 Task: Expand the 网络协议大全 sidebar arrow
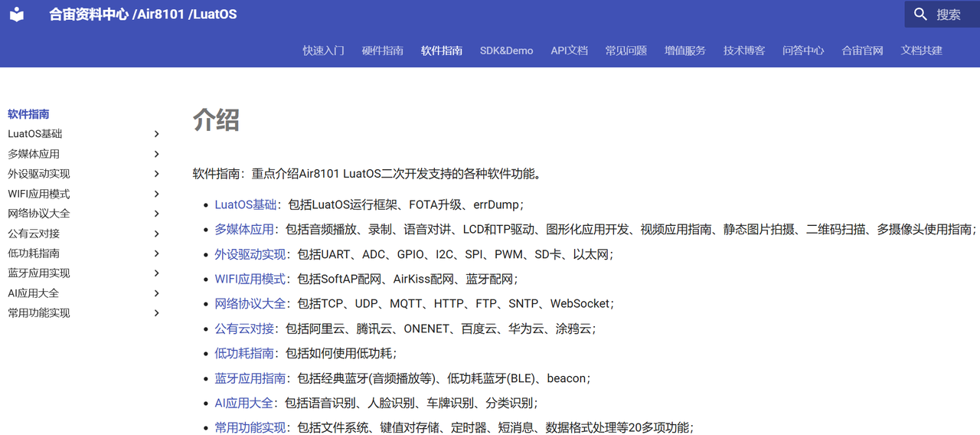156,214
